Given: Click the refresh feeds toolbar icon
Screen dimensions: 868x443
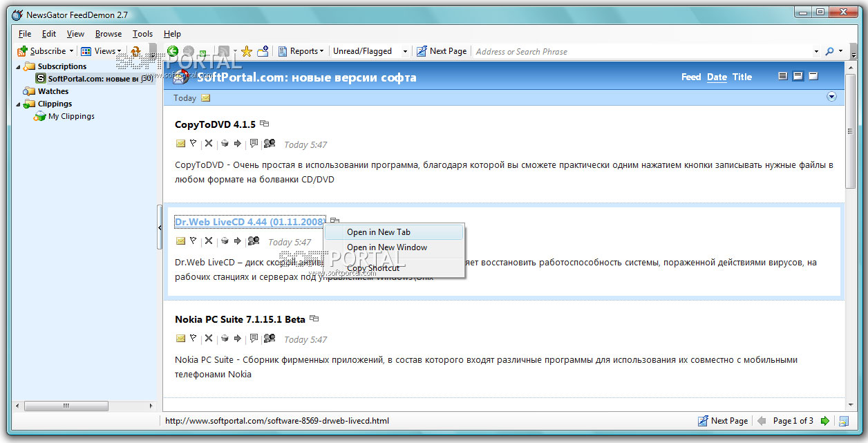Looking at the screenshot, I should click(136, 51).
